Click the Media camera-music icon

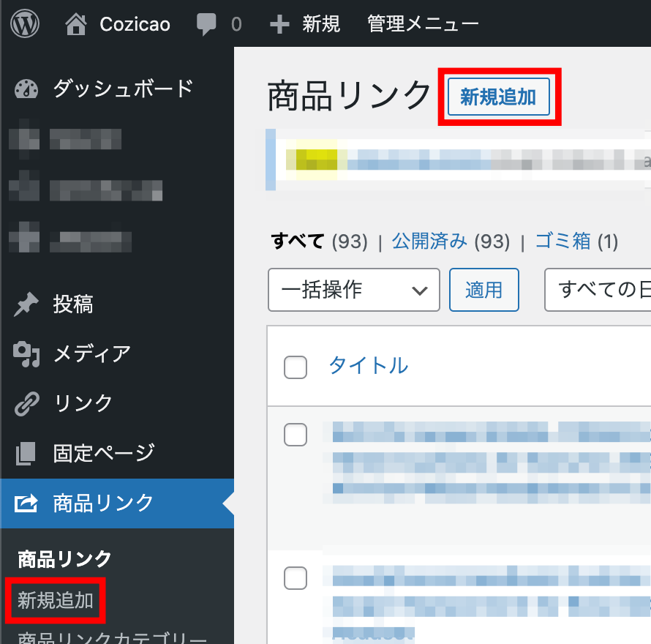click(26, 354)
